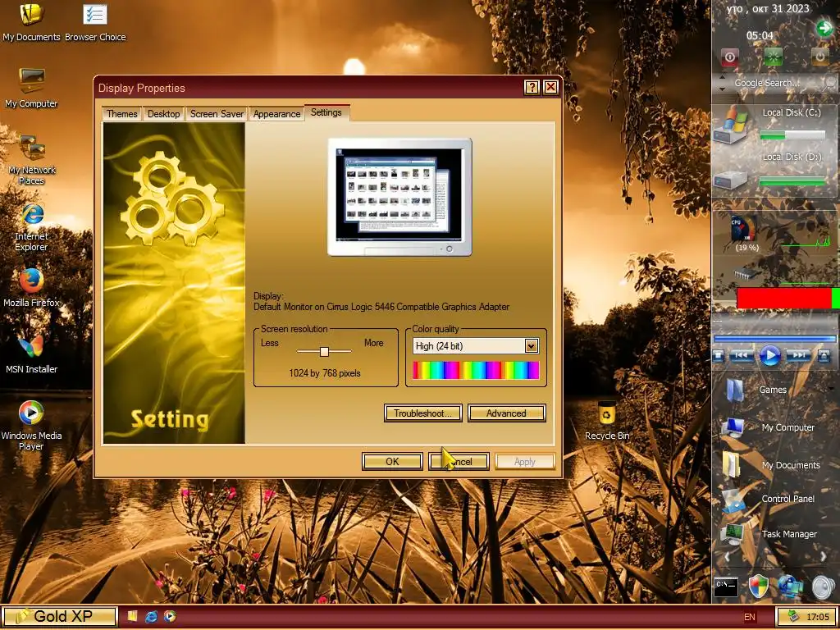The width and height of the screenshot is (840, 630).
Task: Click quick launch folder icon in taskbar
Action: point(132,617)
